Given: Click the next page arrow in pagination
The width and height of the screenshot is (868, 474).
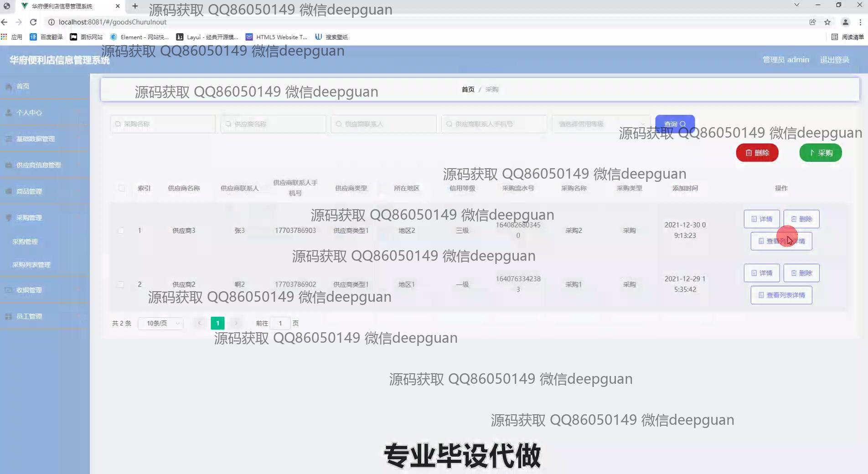Looking at the screenshot, I should 236,323.
